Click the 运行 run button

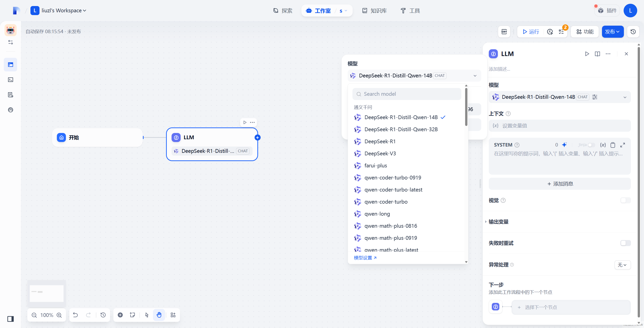[531, 32]
